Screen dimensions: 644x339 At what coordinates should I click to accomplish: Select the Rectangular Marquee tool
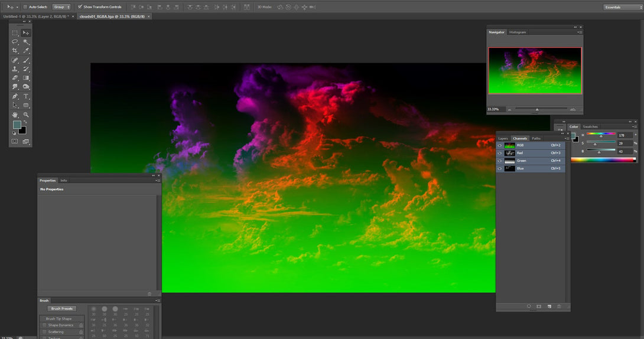pos(15,33)
